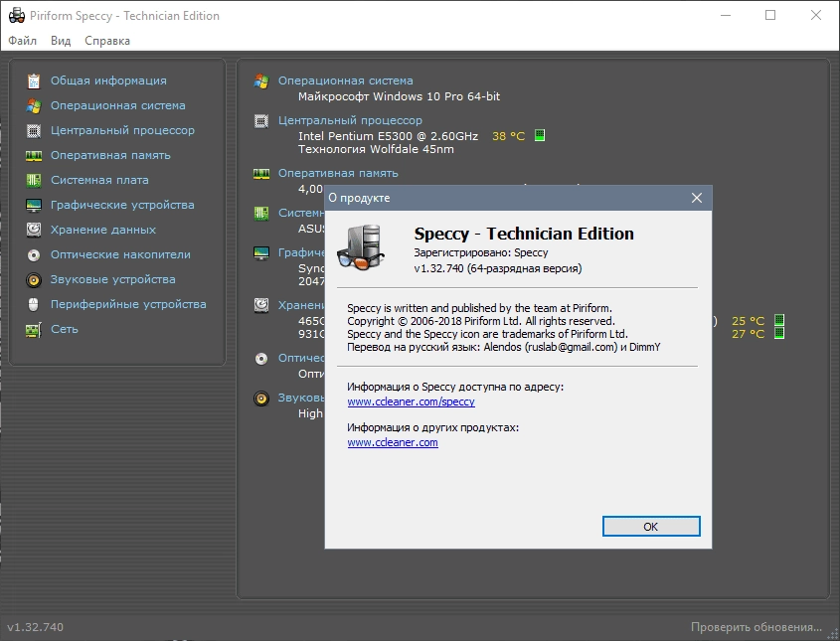Minimize the Speccy window
Screen dimensions: 840x641
(x=726, y=16)
